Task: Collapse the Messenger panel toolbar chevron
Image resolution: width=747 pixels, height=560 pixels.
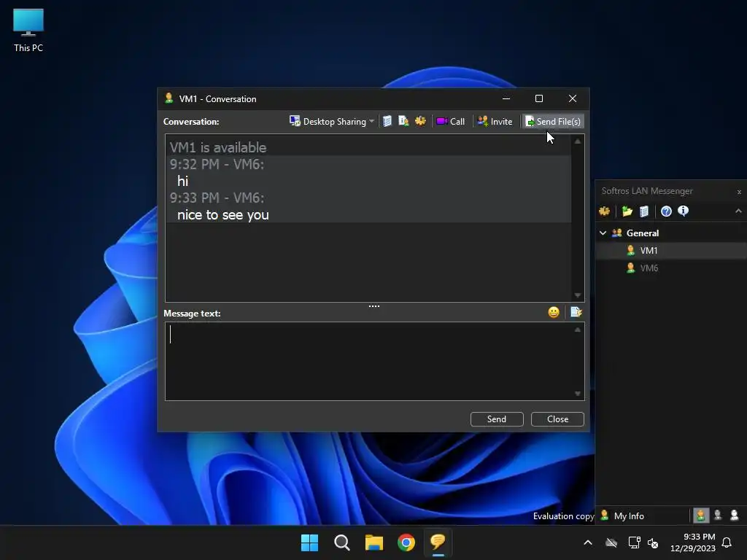Action: (x=738, y=211)
